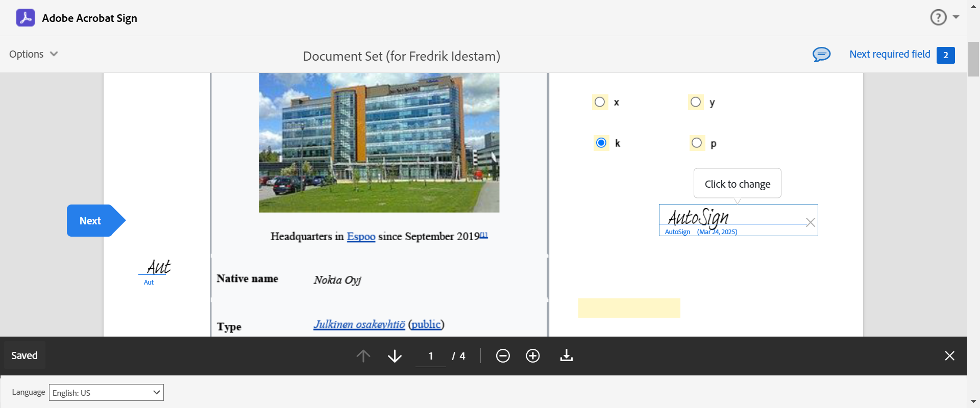The width and height of the screenshot is (980, 408).
Task: Open the message chat bubble icon
Action: 821,54
